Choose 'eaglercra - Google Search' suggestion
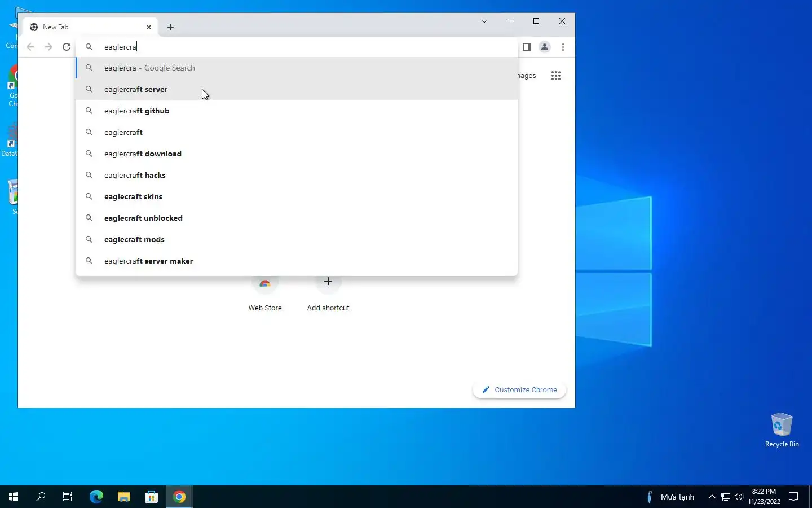The height and width of the screenshot is (508, 812). [x=297, y=68]
